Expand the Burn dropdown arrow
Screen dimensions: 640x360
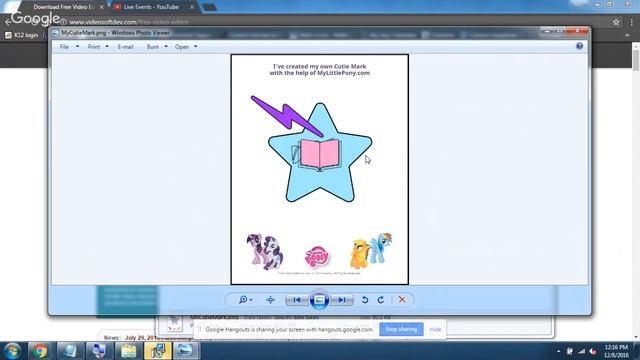(x=166, y=47)
